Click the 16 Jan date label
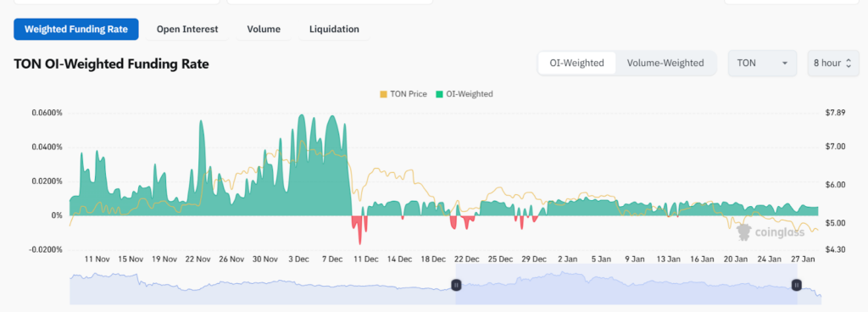The width and height of the screenshot is (868, 312). tap(702, 259)
